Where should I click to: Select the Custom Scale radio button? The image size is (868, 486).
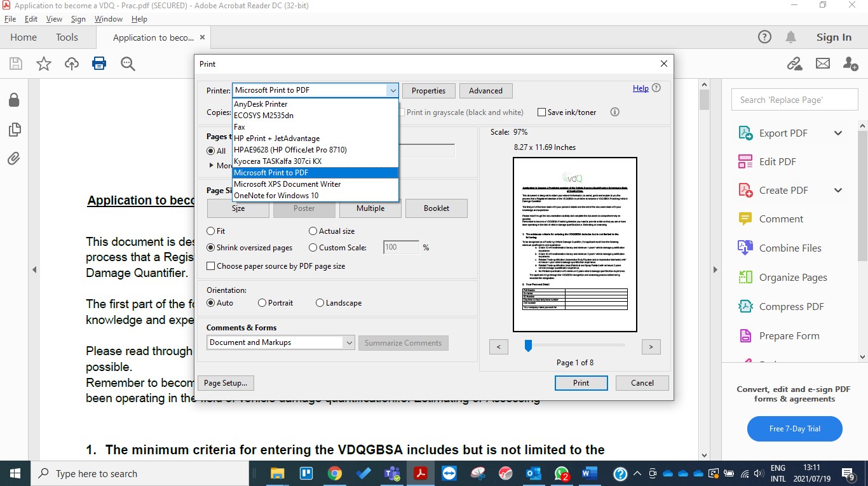pyautogui.click(x=313, y=248)
